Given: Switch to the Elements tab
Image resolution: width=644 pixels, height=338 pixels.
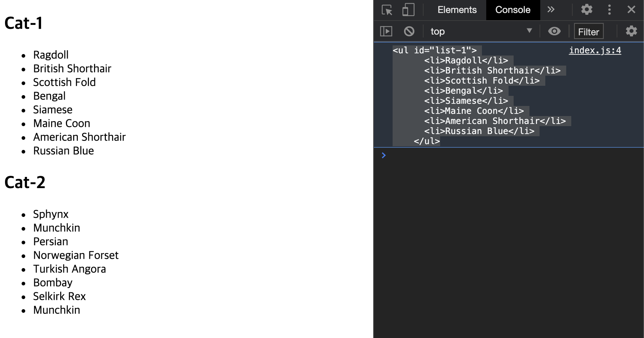Looking at the screenshot, I should pyautogui.click(x=457, y=10).
